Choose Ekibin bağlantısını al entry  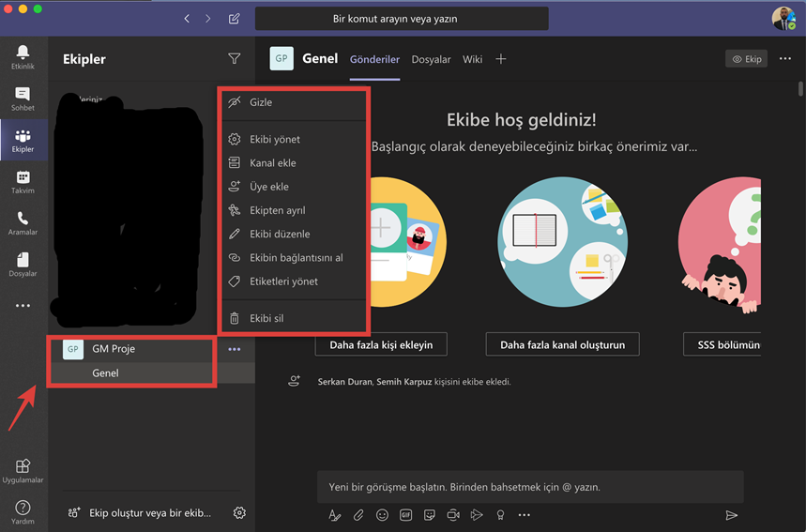[x=294, y=257]
